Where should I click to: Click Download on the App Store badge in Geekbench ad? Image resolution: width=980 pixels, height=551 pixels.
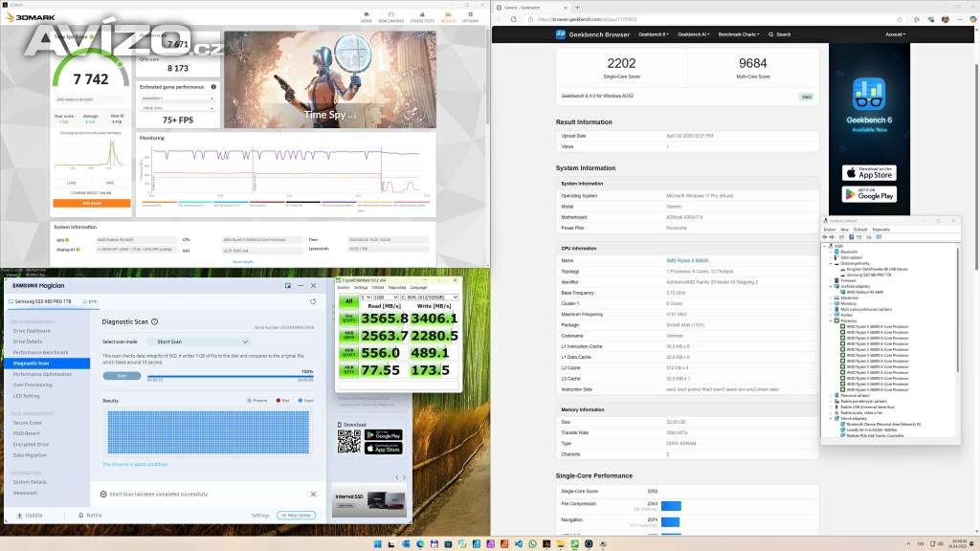click(x=869, y=173)
